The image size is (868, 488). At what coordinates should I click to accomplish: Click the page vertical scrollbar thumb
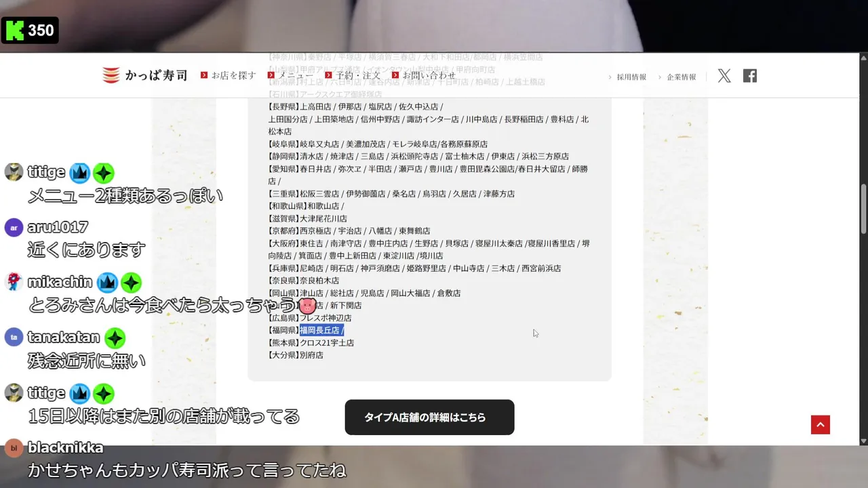863,209
